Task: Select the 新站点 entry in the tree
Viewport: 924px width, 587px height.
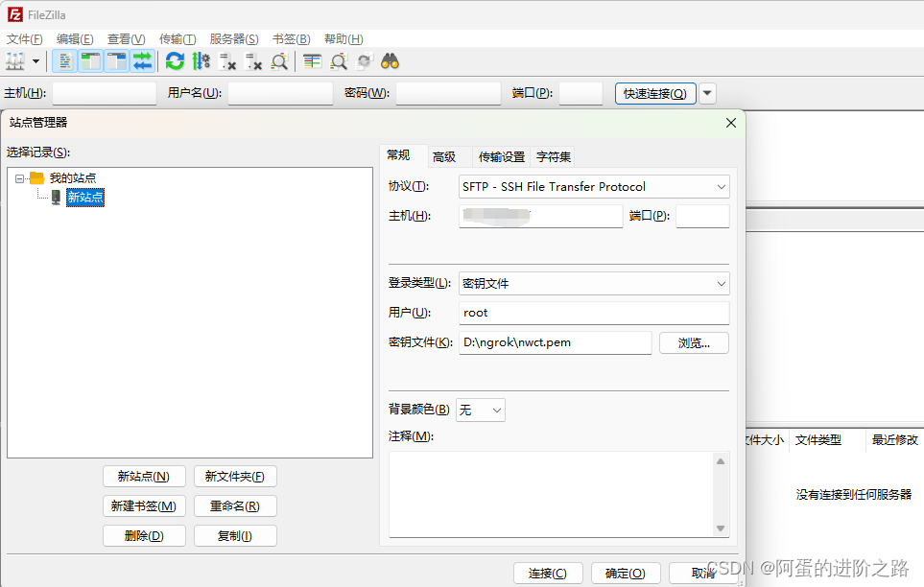Action: (x=85, y=197)
